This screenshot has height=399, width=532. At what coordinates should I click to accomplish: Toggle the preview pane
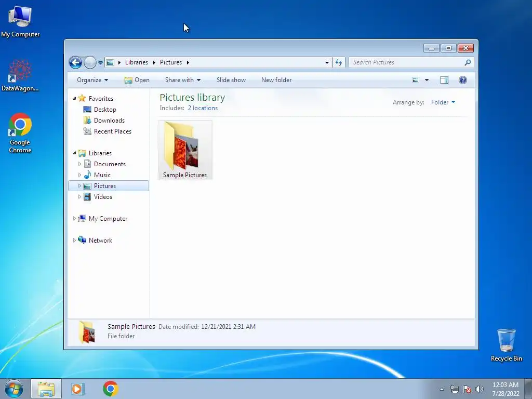coord(444,80)
